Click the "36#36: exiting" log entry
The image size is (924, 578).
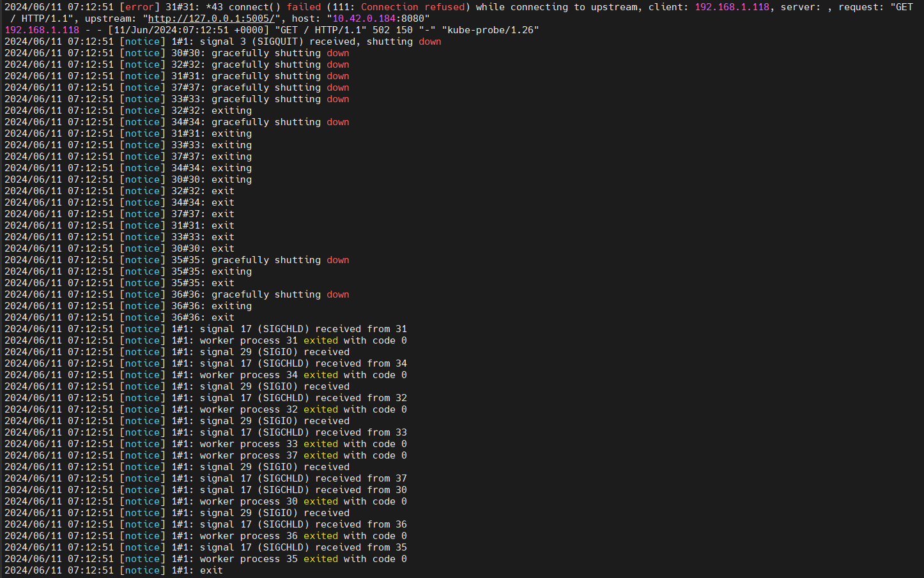212,306
